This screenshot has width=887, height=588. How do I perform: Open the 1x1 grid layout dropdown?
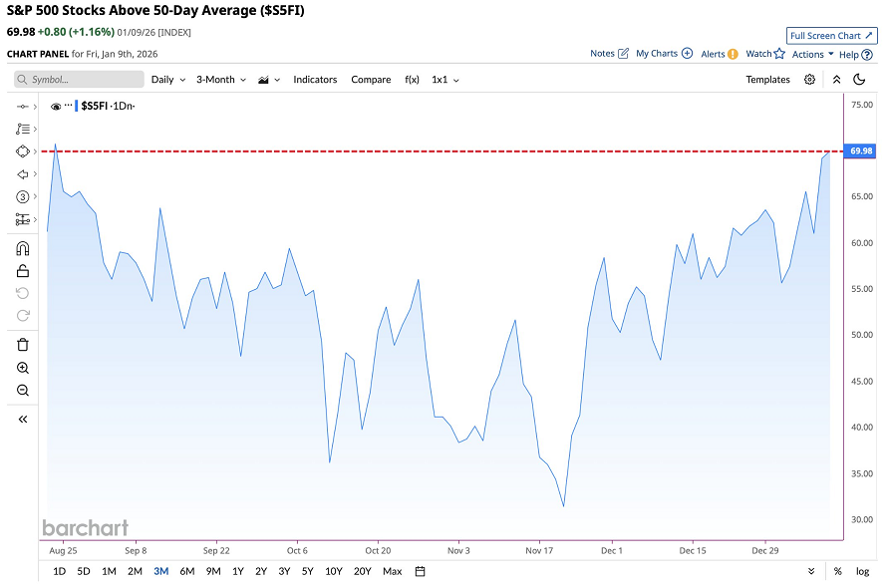point(445,79)
